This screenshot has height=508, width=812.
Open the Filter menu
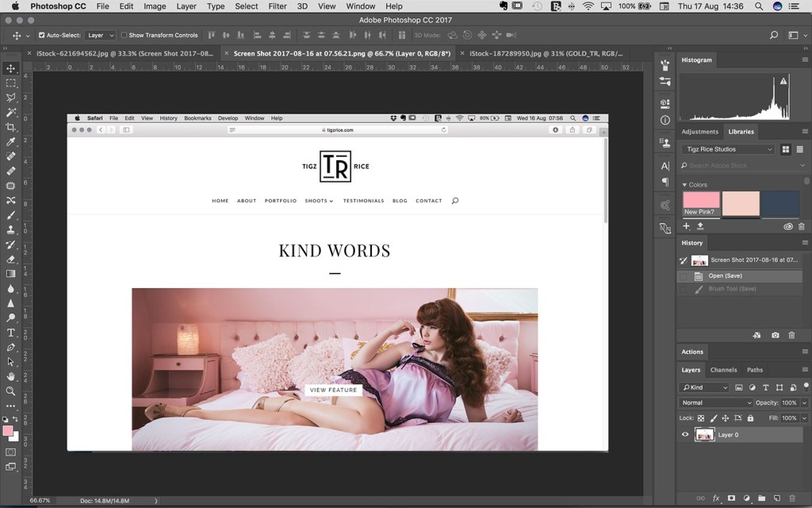click(278, 6)
